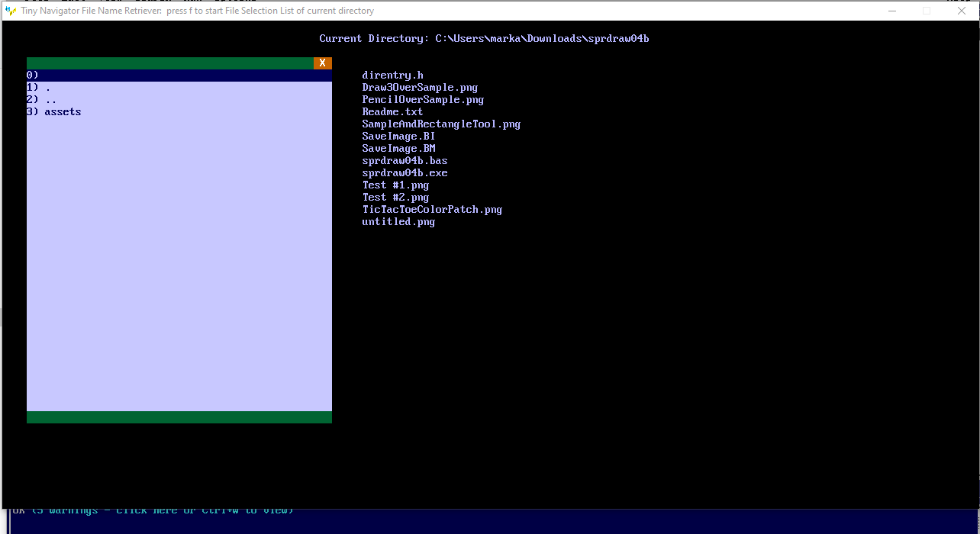The width and height of the screenshot is (980, 534).
Task: Select the highlighted blank entry 0 in list
Action: tap(179, 76)
